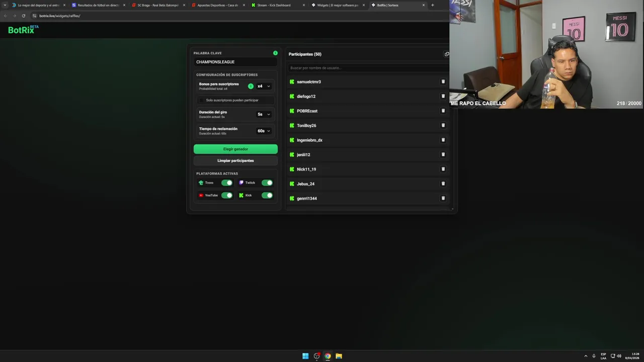Viewport: 644px width, 362px height.
Task: Select participant name samuelctmr3
Action: click(x=309, y=82)
